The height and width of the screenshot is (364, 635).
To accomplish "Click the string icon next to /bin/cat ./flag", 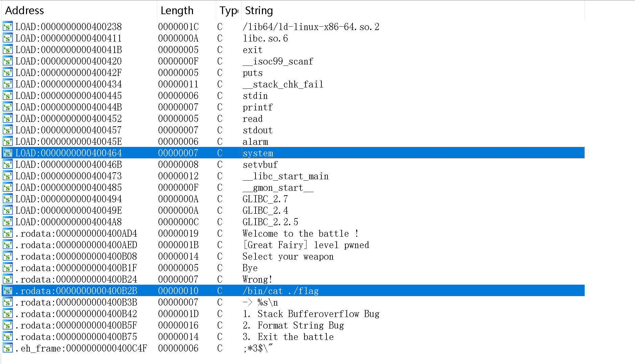I will (7, 291).
